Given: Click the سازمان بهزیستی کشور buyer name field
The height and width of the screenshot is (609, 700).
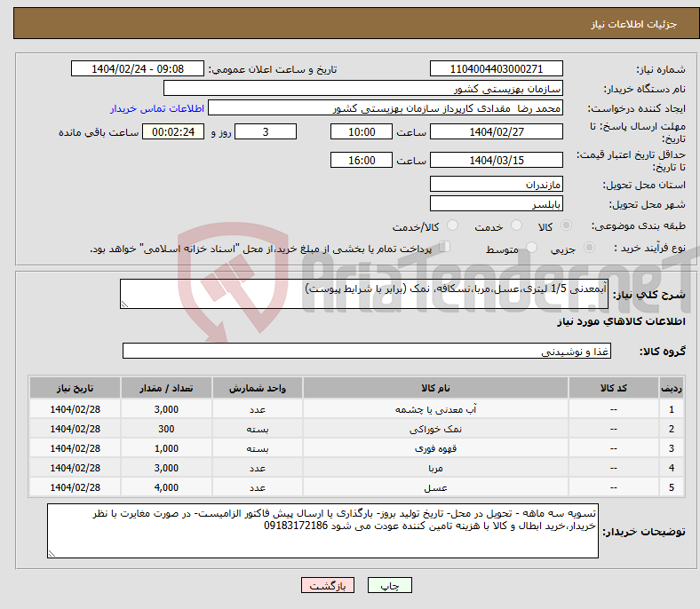Looking at the screenshot, I should click(363, 89).
